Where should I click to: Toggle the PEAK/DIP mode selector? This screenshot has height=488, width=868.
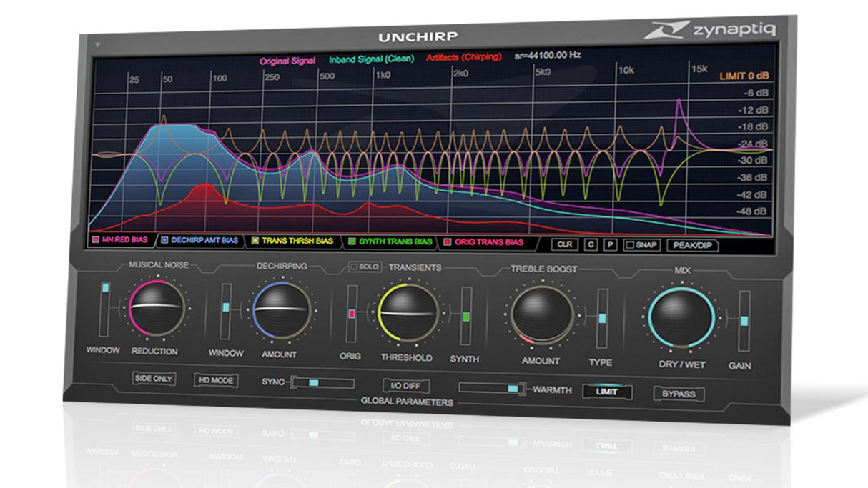[x=692, y=245]
